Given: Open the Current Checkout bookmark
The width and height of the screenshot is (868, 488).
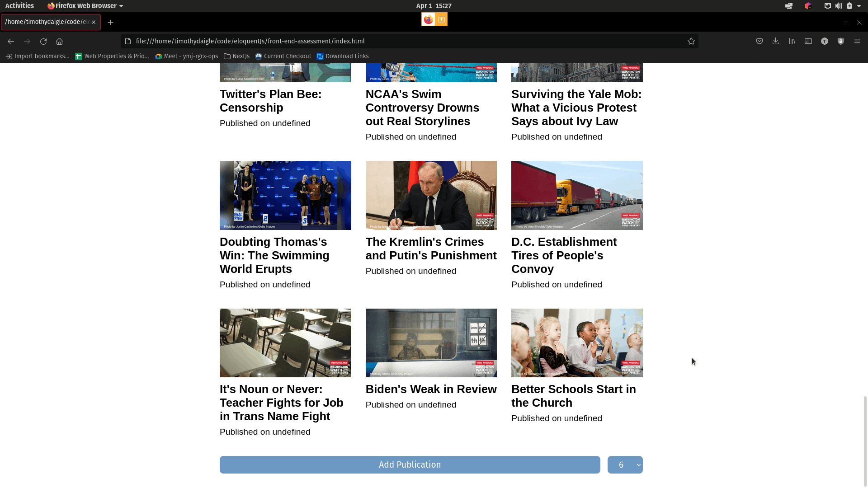Looking at the screenshot, I should [283, 56].
